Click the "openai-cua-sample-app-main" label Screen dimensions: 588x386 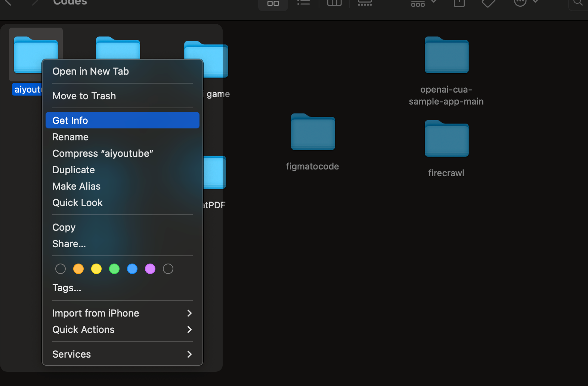[x=446, y=96]
